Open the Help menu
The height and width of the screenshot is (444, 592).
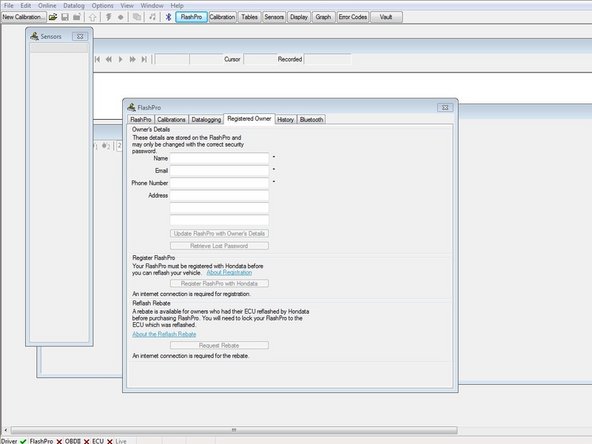[x=177, y=6]
